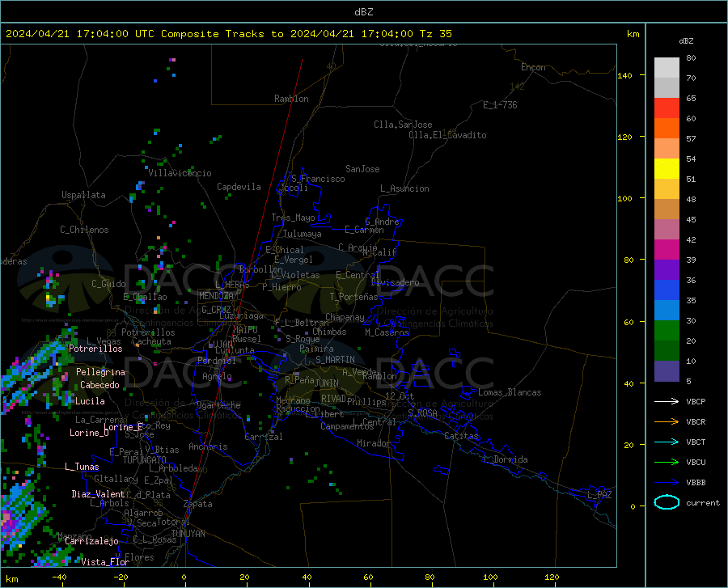Click the 'Tz 35' threshold text
The image size is (728, 588).
(x=435, y=34)
